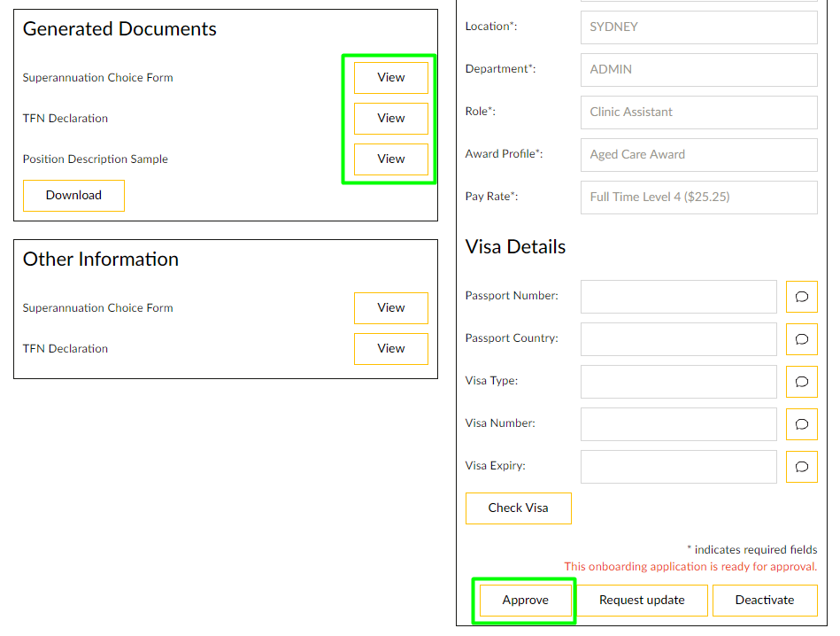This screenshot has height=636, width=840.
Task: View generated TFN Declaration document
Action: [391, 119]
